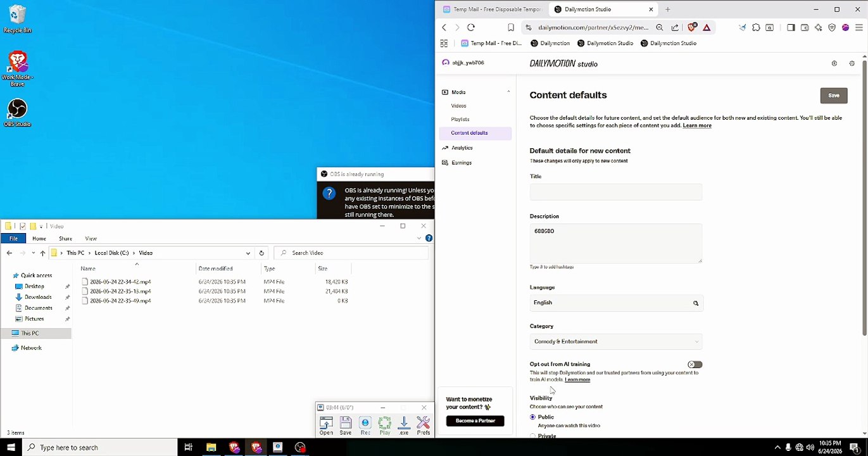
Task: Click the Become a Partner button
Action: 475,421
